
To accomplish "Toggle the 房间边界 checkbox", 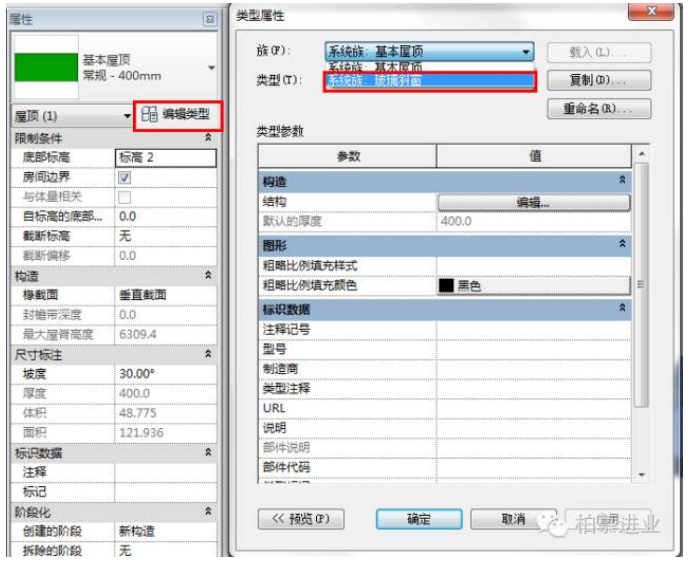I will 125,178.
